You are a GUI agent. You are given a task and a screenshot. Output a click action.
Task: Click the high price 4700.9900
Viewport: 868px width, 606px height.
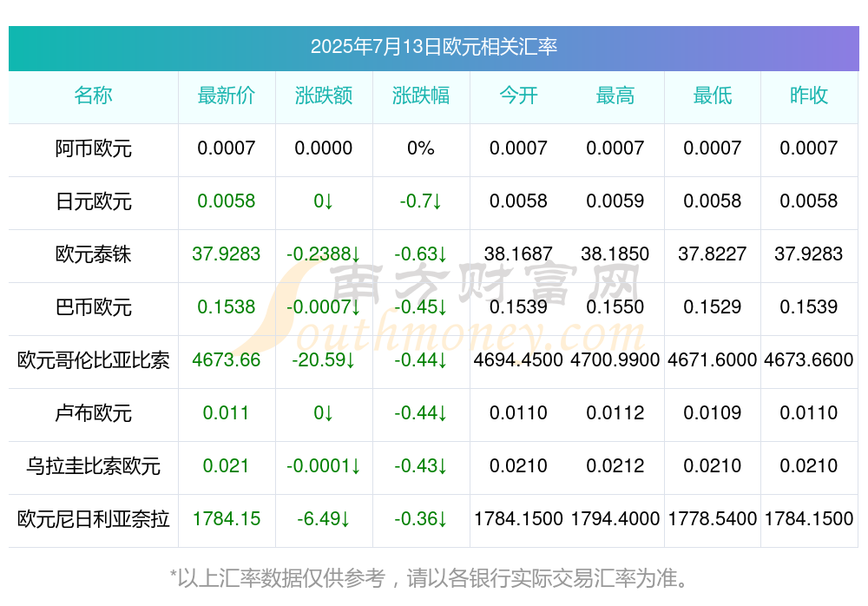pyautogui.click(x=615, y=360)
